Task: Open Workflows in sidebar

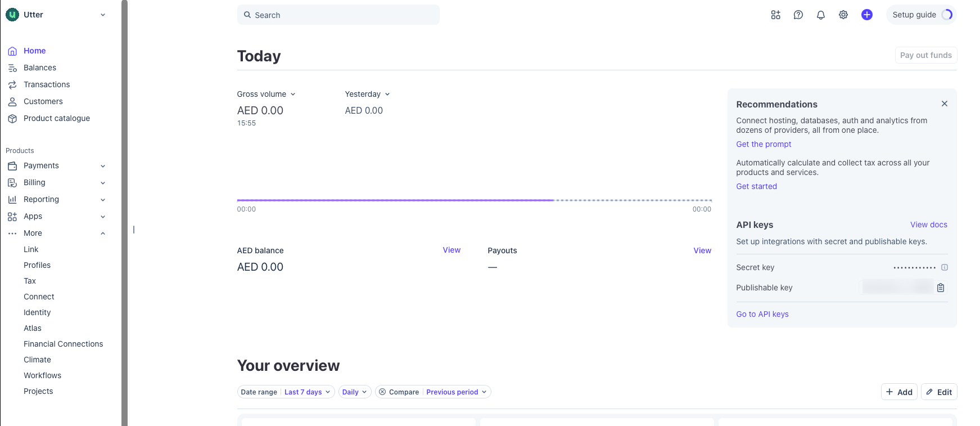Action: tap(42, 375)
